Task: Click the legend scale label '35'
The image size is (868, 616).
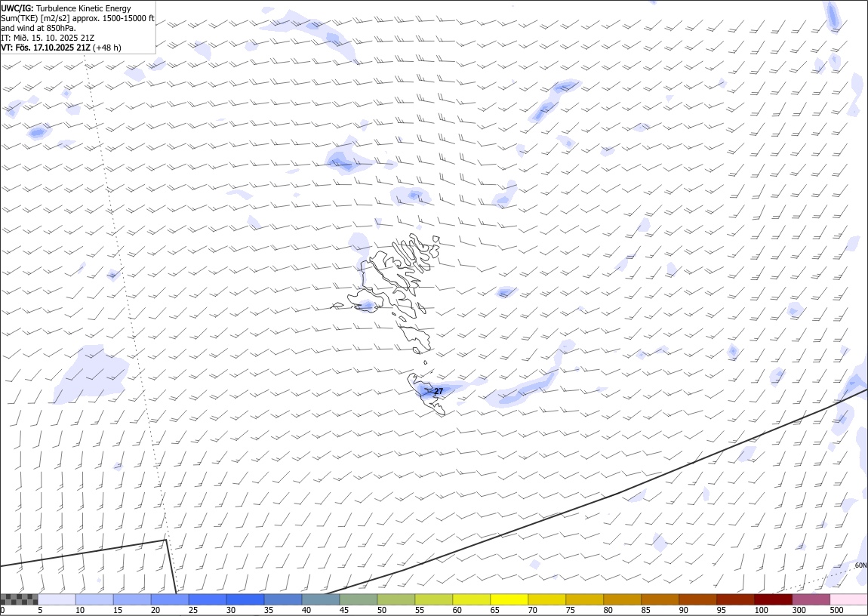Action: click(x=268, y=610)
